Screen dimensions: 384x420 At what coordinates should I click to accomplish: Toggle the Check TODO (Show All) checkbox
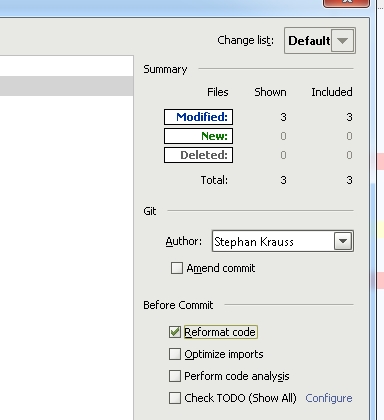(175, 398)
